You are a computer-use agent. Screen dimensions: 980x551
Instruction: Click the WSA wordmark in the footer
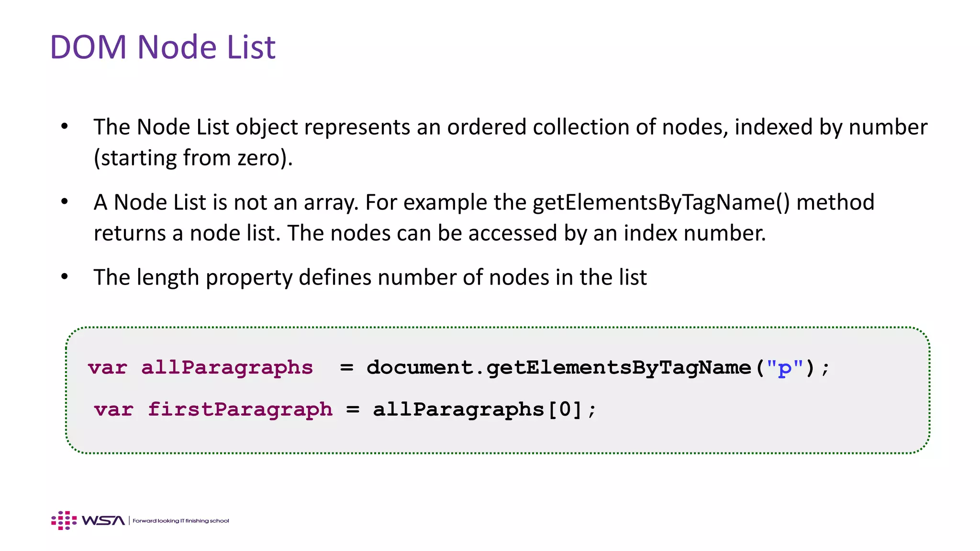(x=103, y=520)
